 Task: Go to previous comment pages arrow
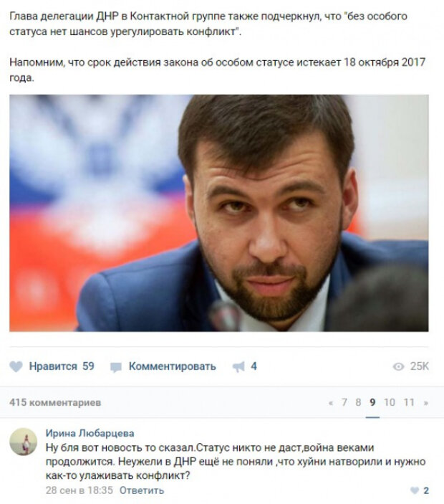pyautogui.click(x=331, y=403)
